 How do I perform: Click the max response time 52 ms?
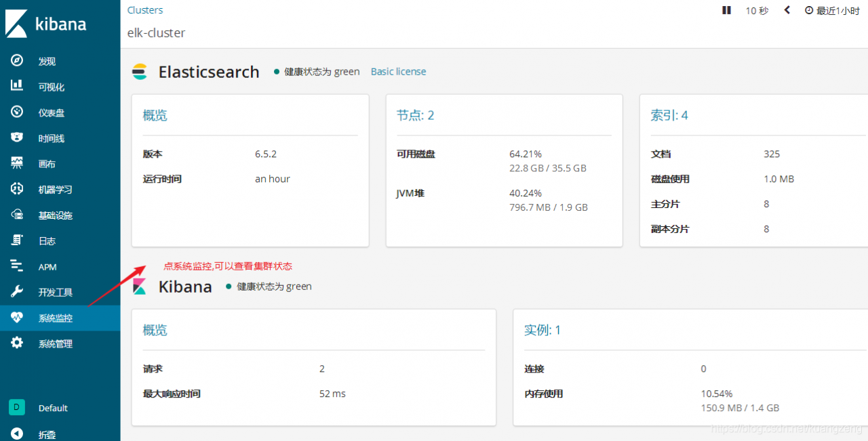tap(332, 394)
